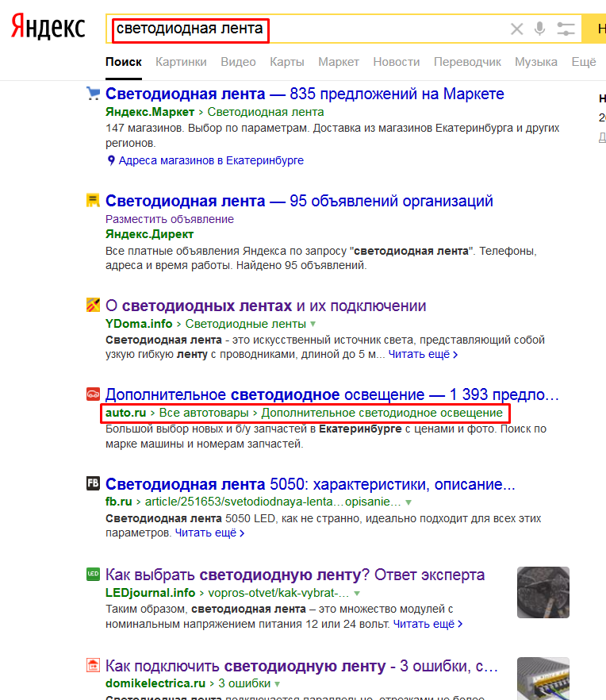Click 'Читать ещё' under YDoma result
The image size is (606, 700).
[x=423, y=355]
